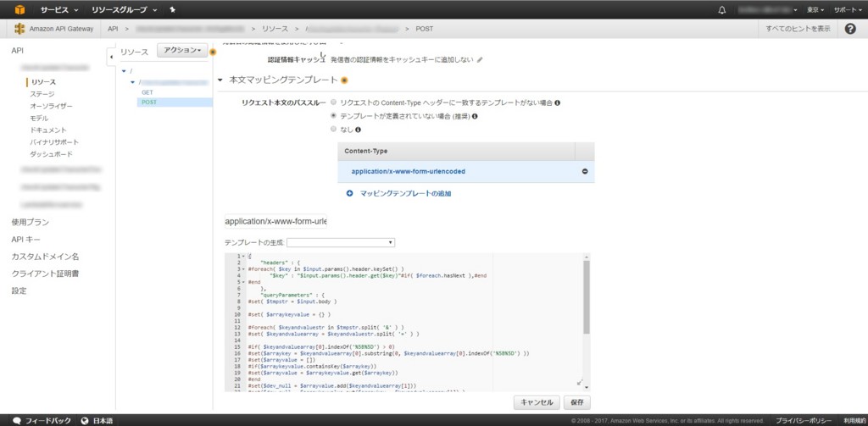Viewport: 868px width, 426px height.
Task: Open the テンプレートの生成 select box
Action: click(341, 242)
